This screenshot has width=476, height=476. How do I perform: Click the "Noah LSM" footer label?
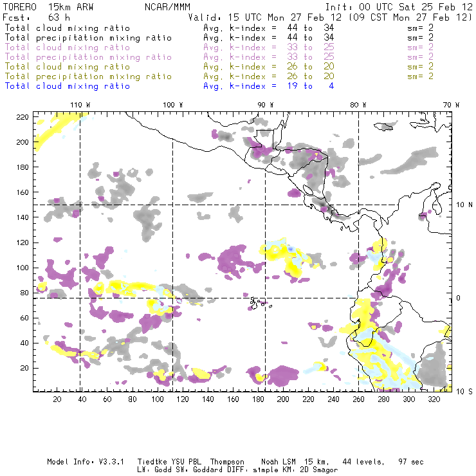[279, 462]
